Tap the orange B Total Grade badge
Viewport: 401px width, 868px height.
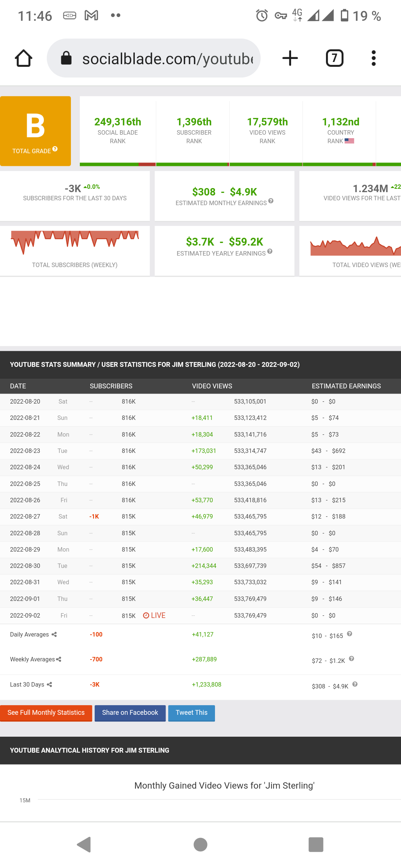[x=35, y=131]
